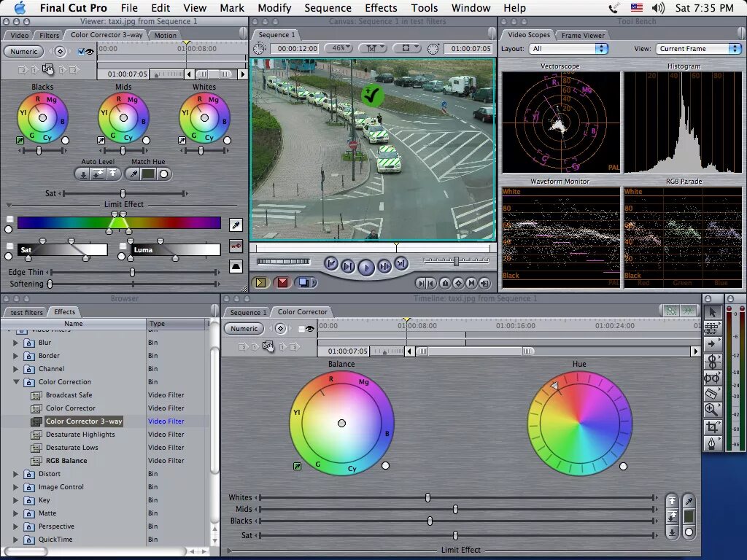Click Auto Contrast button in Viewer

[x=98, y=174]
